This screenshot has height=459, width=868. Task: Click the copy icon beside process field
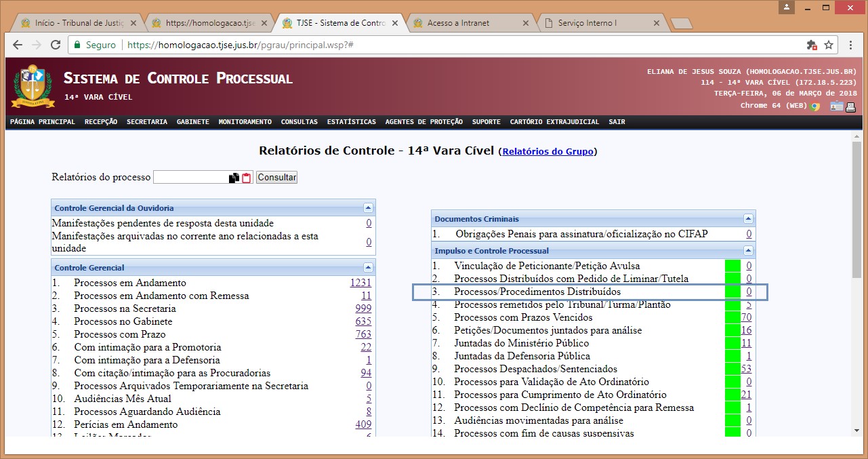(234, 178)
